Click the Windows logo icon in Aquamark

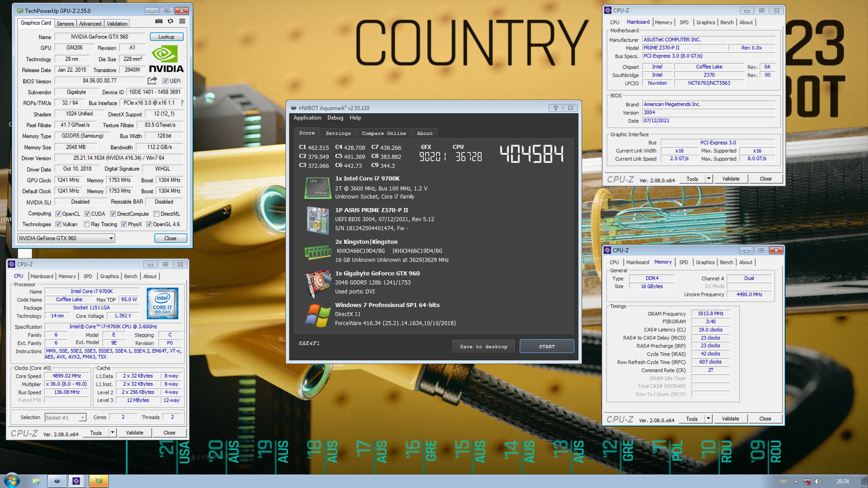point(318,315)
